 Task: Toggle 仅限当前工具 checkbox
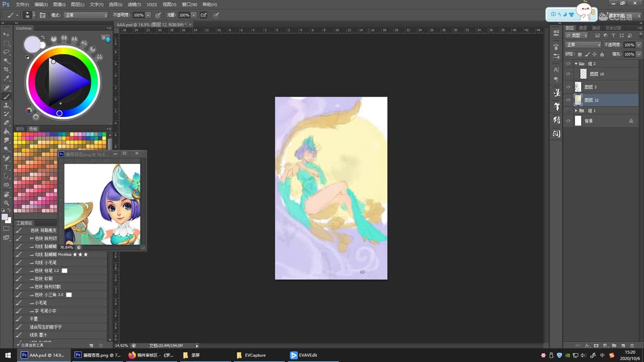point(19,345)
